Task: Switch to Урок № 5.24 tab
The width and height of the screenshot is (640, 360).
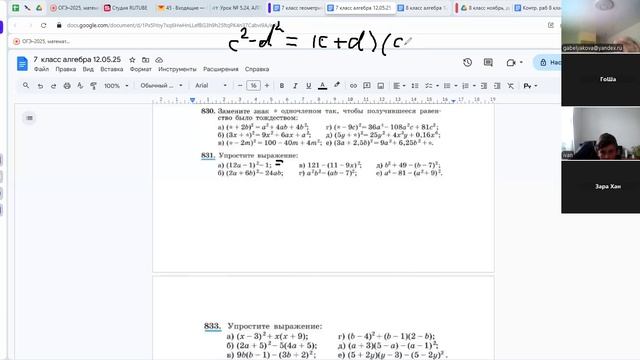Action: point(236,8)
